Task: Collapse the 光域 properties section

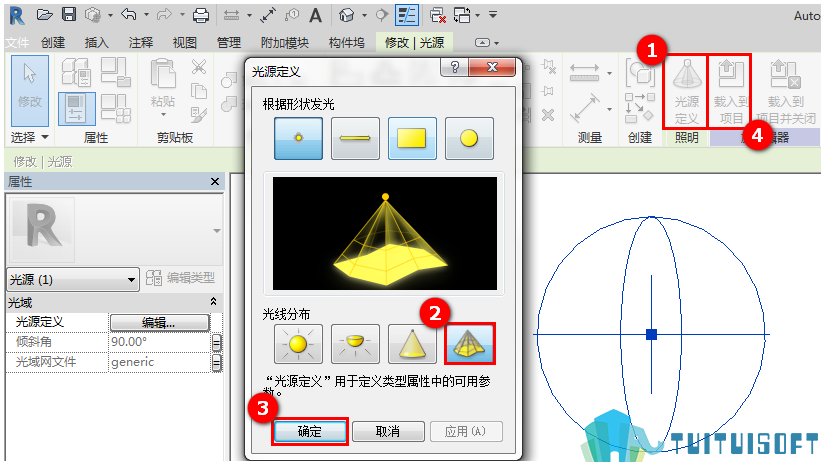Action: point(213,301)
